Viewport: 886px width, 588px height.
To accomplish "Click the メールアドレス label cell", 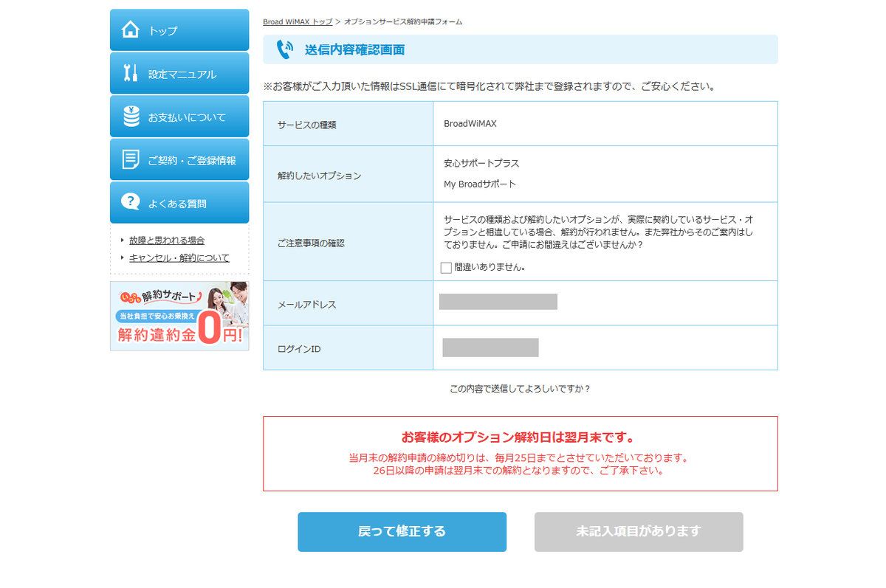I will pyautogui.click(x=348, y=303).
